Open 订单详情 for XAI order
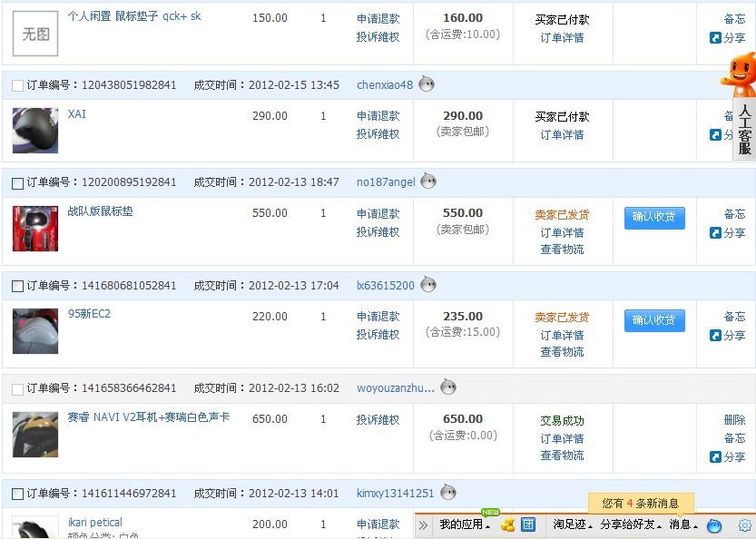 pyautogui.click(x=562, y=135)
